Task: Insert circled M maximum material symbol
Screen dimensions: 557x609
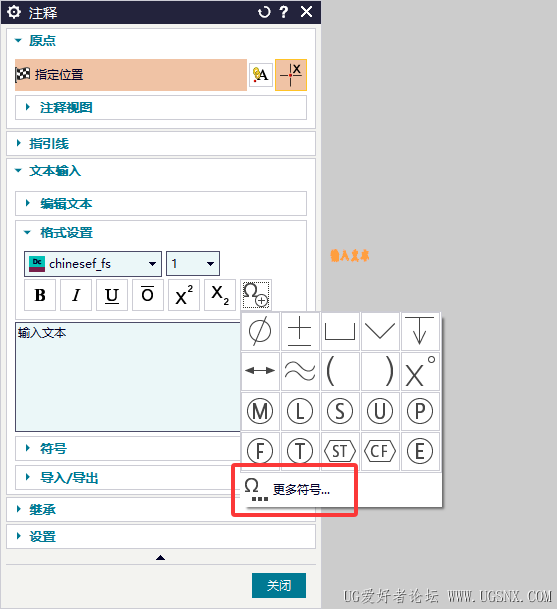Action: point(260,411)
